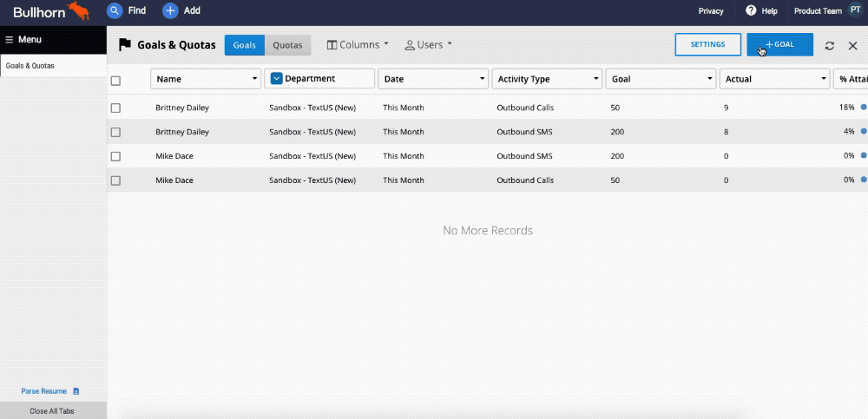Select the Mike Dace Outbound SMS row checkbox
Screen dimensions: 868x419
(x=115, y=157)
